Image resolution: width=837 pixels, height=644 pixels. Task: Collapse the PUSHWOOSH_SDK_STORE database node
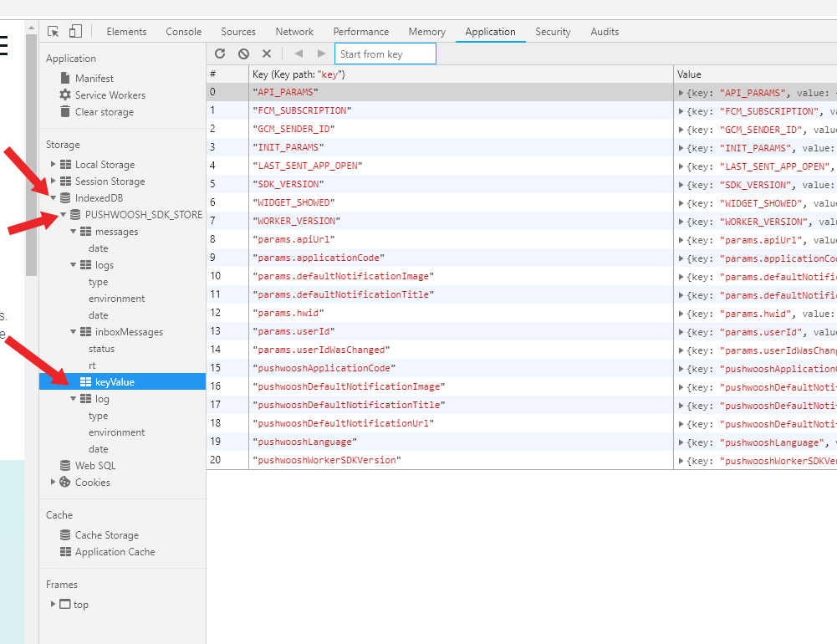pyautogui.click(x=63, y=214)
